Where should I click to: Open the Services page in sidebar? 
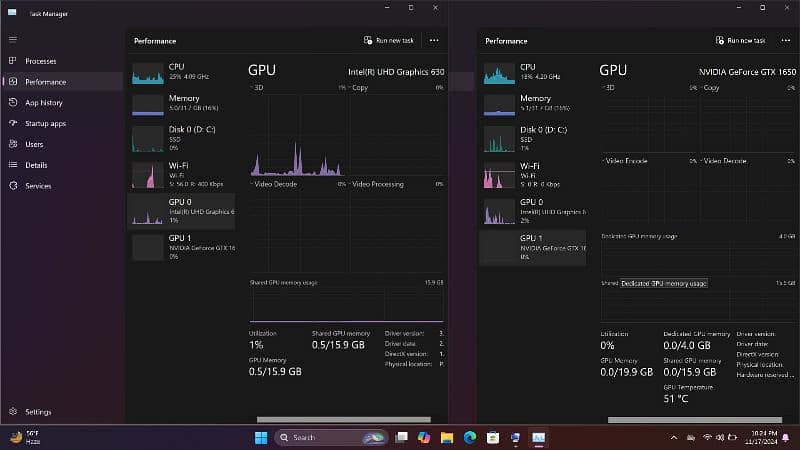38,185
